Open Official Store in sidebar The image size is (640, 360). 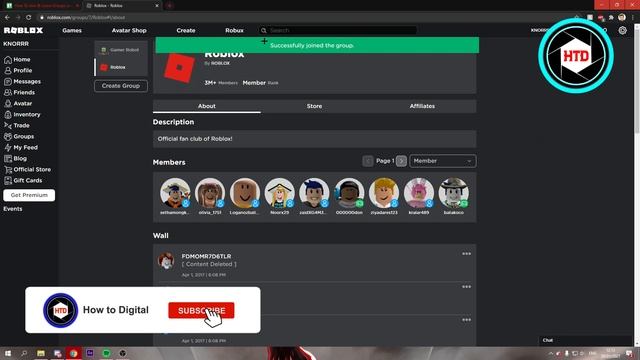click(x=27, y=170)
